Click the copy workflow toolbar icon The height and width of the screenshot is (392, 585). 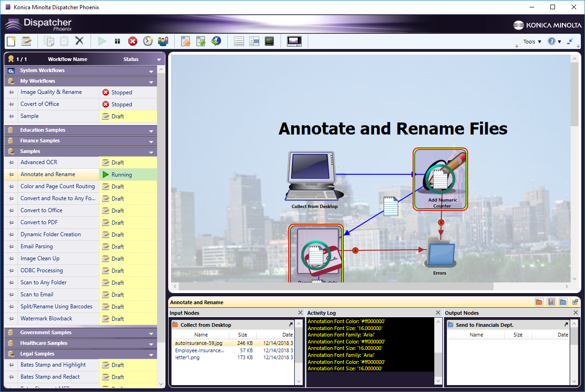pos(49,41)
